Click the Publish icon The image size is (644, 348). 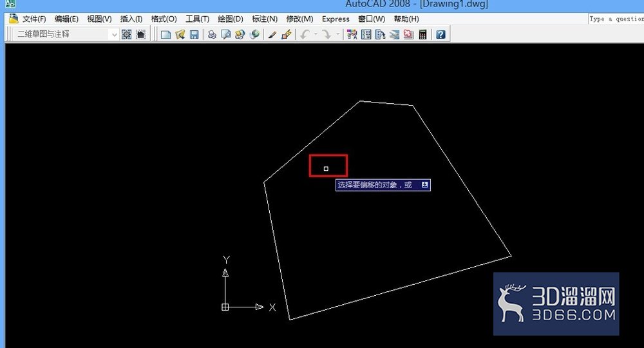click(240, 35)
